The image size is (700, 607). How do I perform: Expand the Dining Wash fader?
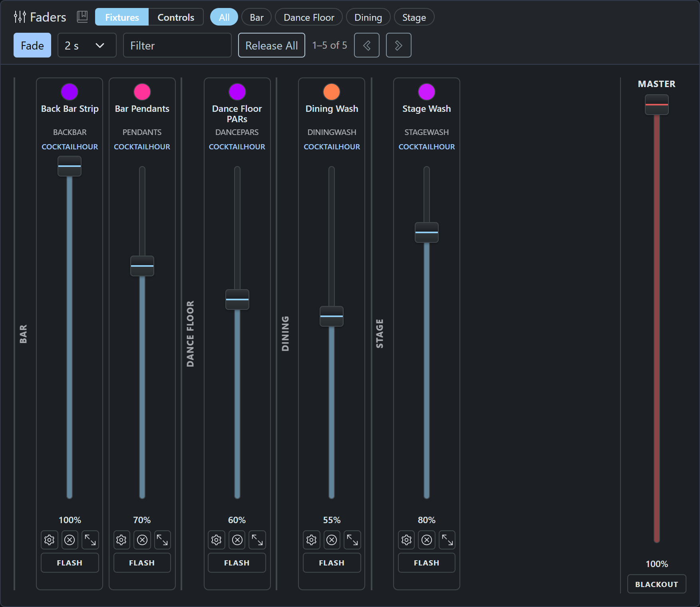pyautogui.click(x=352, y=540)
